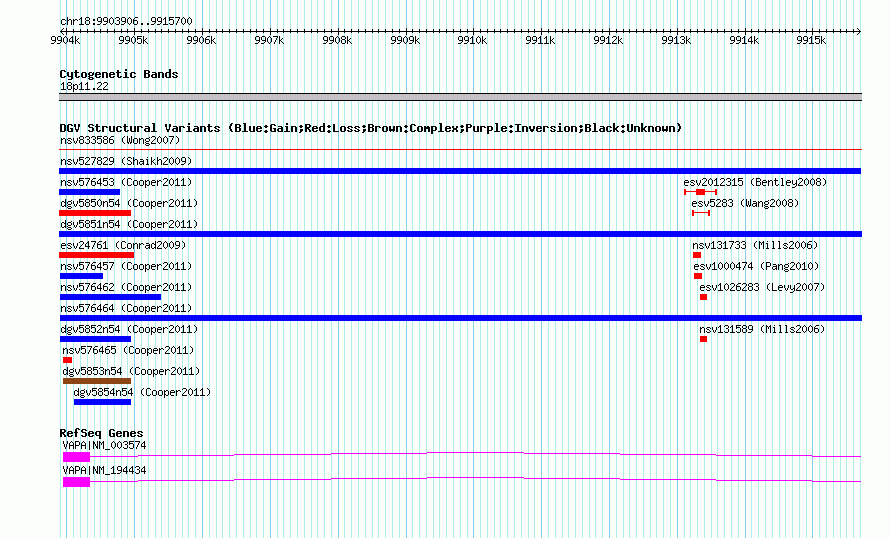Click the red esv2012315 glyph with whiskers
890x538 pixels.
700,192
